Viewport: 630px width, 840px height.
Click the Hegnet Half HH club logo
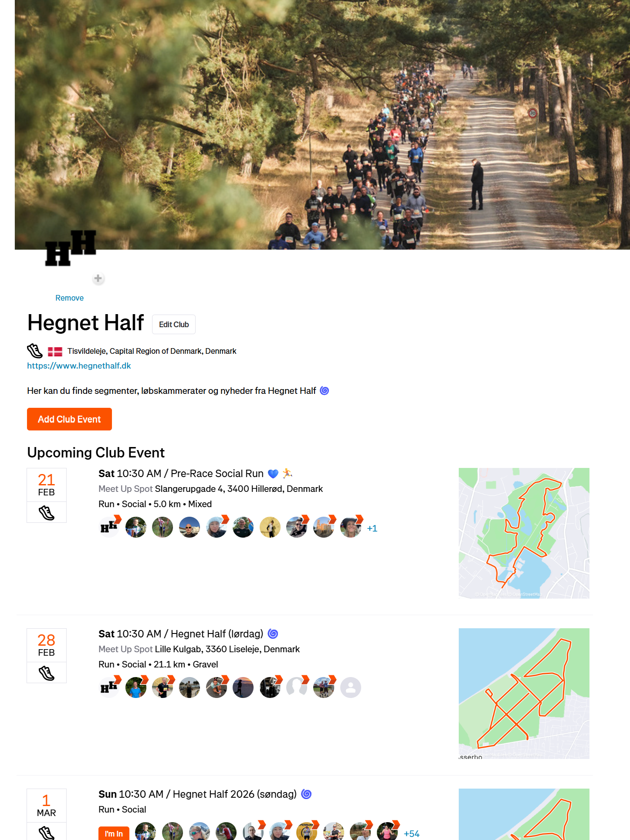point(71,248)
